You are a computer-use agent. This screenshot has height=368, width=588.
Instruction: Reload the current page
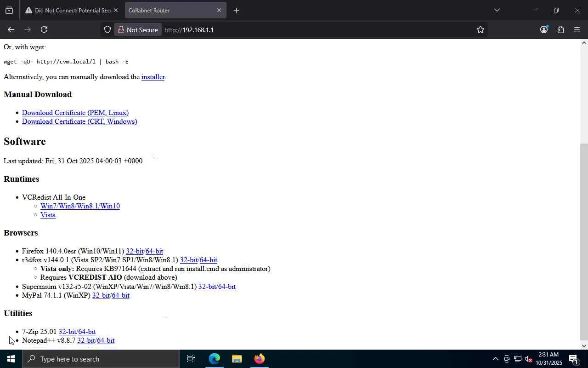tap(44, 29)
